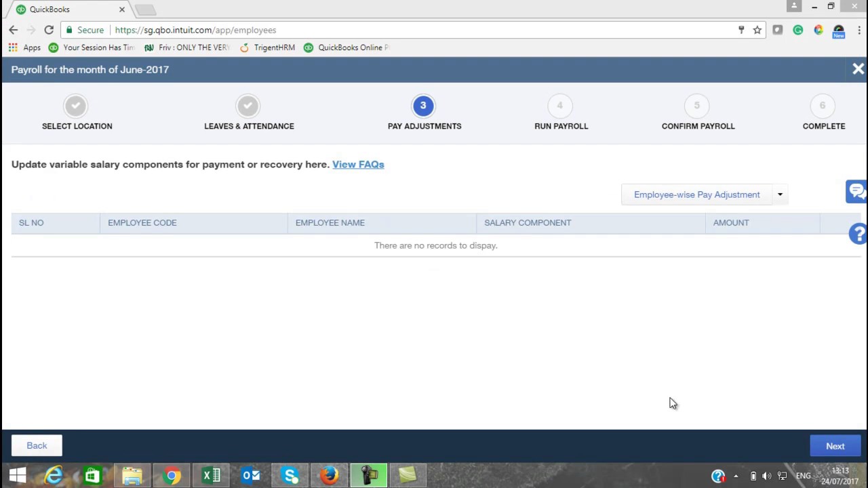Click the Leaves & Attendance step label

[x=249, y=126]
